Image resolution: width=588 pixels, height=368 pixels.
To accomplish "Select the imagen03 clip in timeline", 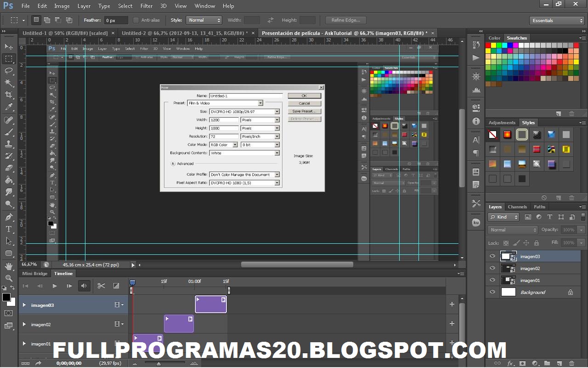I will coord(211,305).
